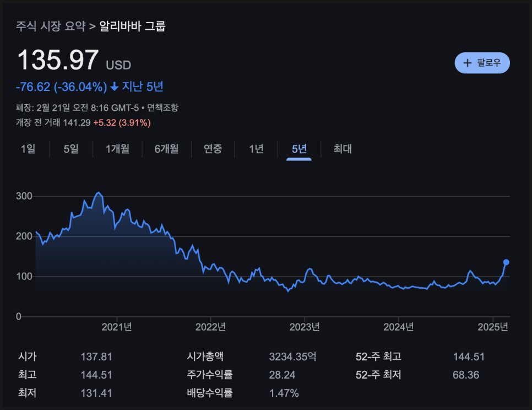Click the 2021년 axis label
This screenshot has height=410, width=532.
[x=117, y=327]
